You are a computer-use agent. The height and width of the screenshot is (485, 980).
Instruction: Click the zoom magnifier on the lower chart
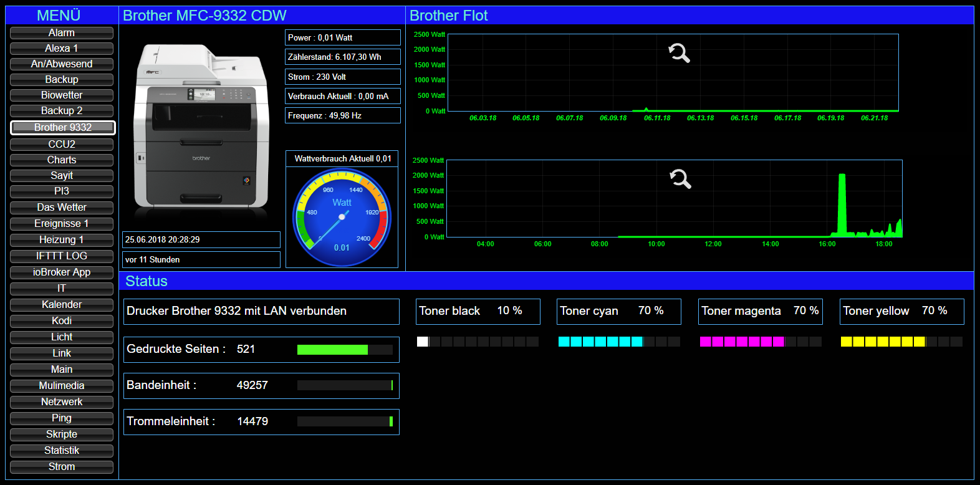(x=680, y=179)
